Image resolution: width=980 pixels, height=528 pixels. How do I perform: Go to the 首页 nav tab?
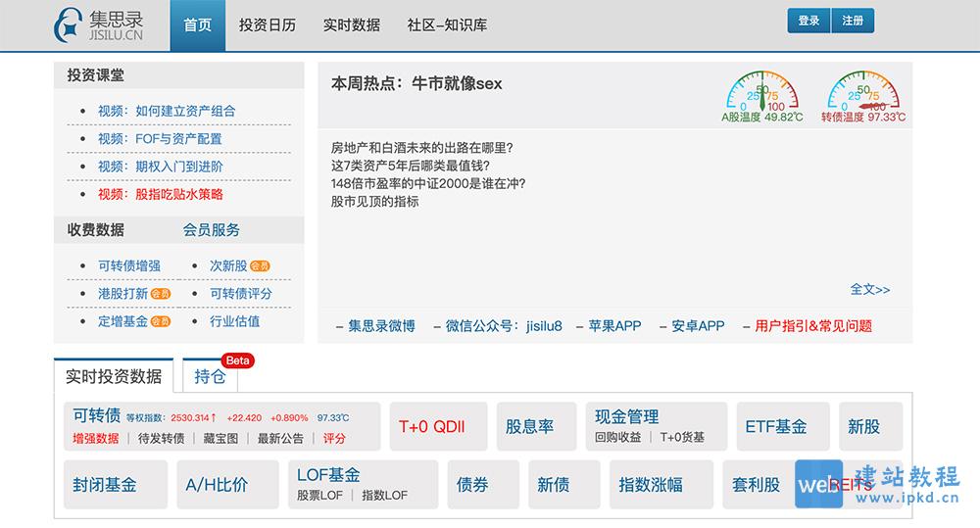click(198, 25)
